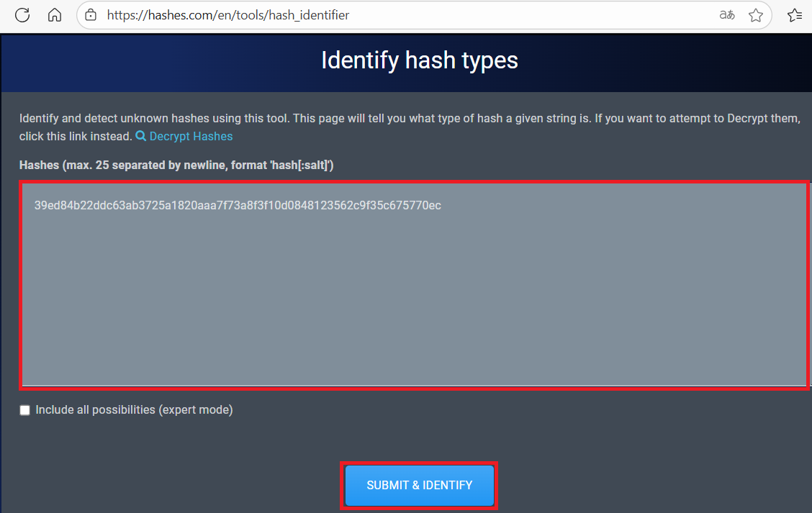The height and width of the screenshot is (513, 812).
Task: View site info via the lock icon
Action: tap(91, 15)
